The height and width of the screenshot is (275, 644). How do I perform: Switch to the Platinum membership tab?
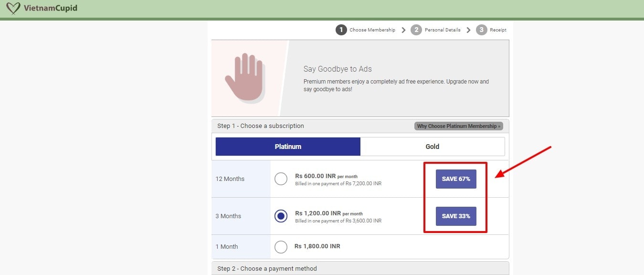288,146
